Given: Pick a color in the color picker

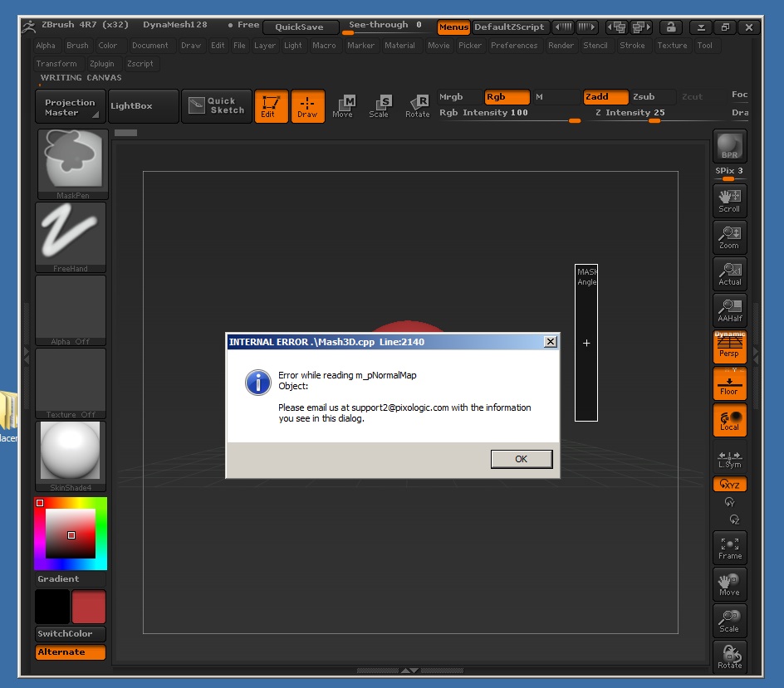Looking at the screenshot, I should pos(71,534).
